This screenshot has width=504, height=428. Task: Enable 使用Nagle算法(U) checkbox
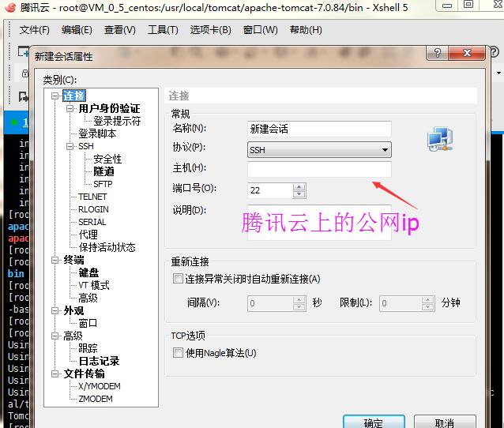point(178,353)
